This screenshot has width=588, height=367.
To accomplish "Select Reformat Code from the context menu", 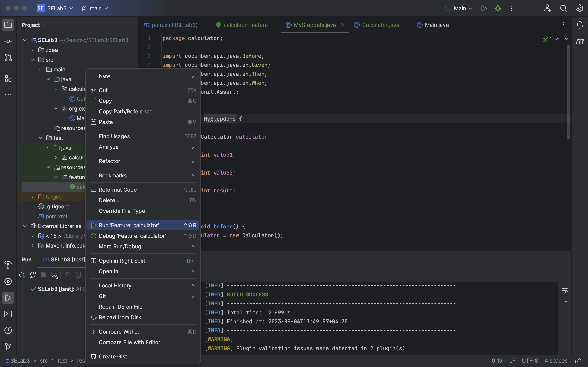I will (x=118, y=190).
